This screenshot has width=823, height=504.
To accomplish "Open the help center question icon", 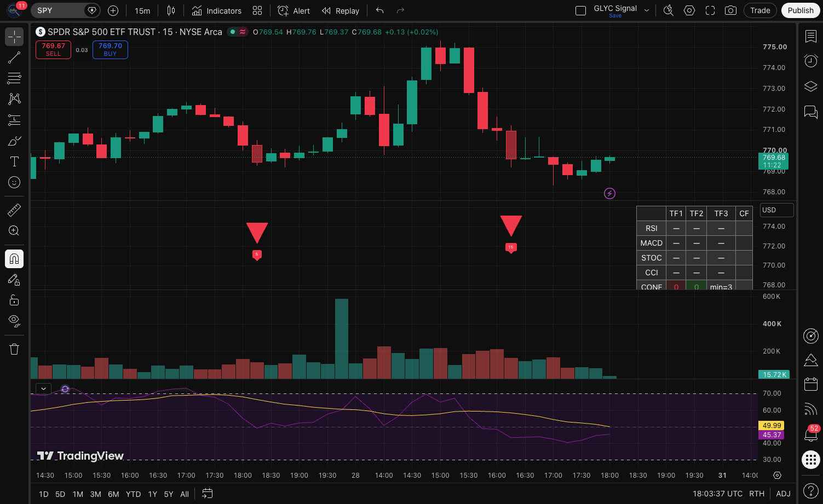I will pyautogui.click(x=810, y=490).
